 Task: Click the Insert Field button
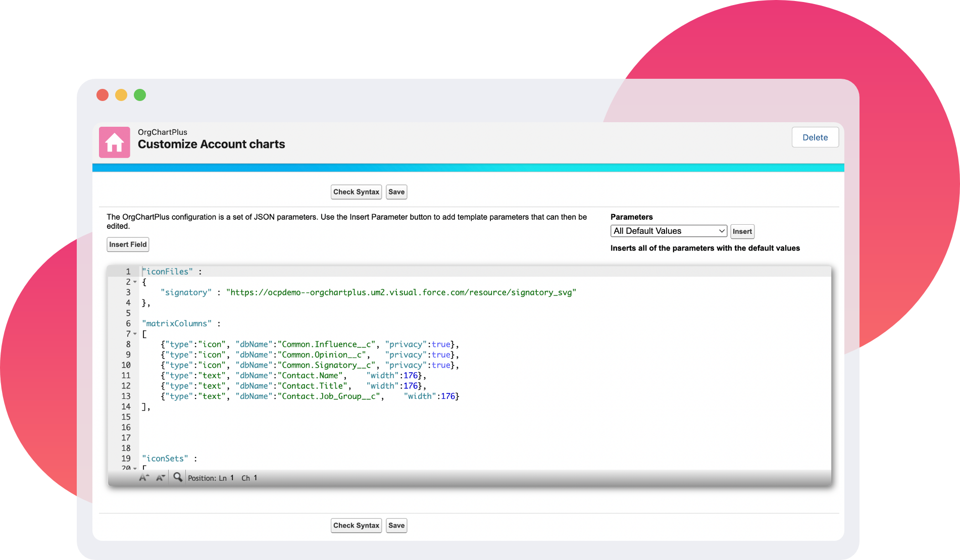[128, 244]
